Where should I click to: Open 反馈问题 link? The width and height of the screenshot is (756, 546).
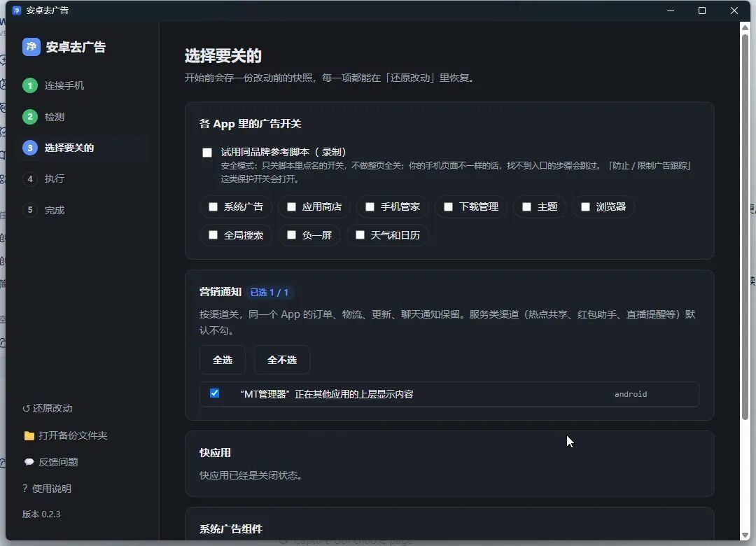pos(51,462)
